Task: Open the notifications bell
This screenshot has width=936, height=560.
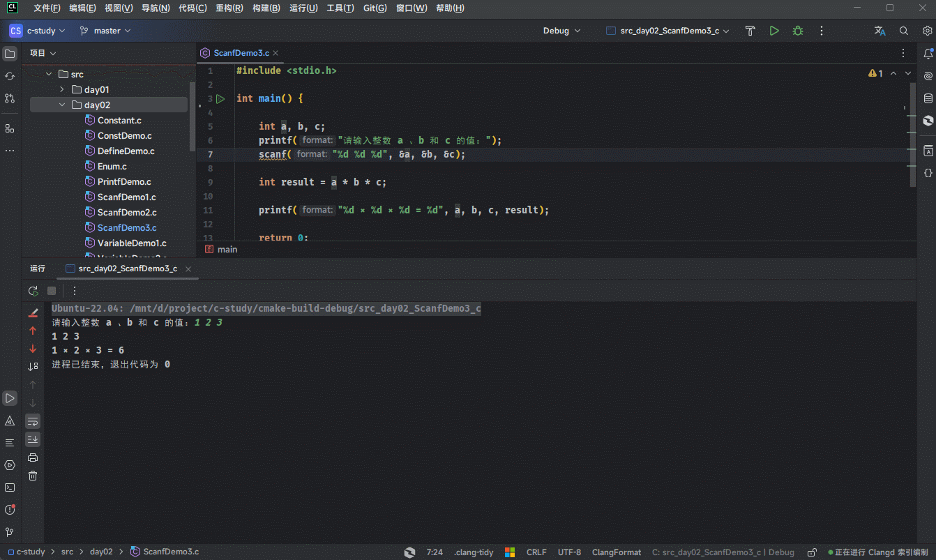Action: coord(928,54)
